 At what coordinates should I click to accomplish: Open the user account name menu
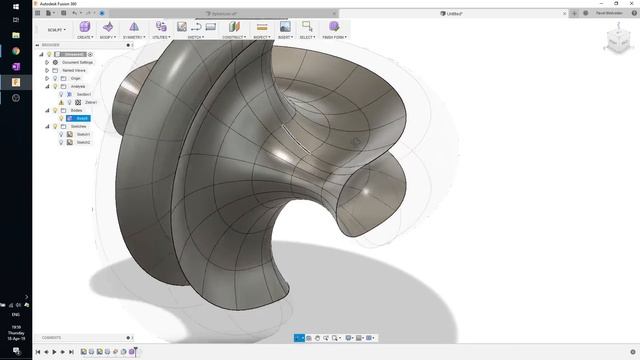click(609, 13)
